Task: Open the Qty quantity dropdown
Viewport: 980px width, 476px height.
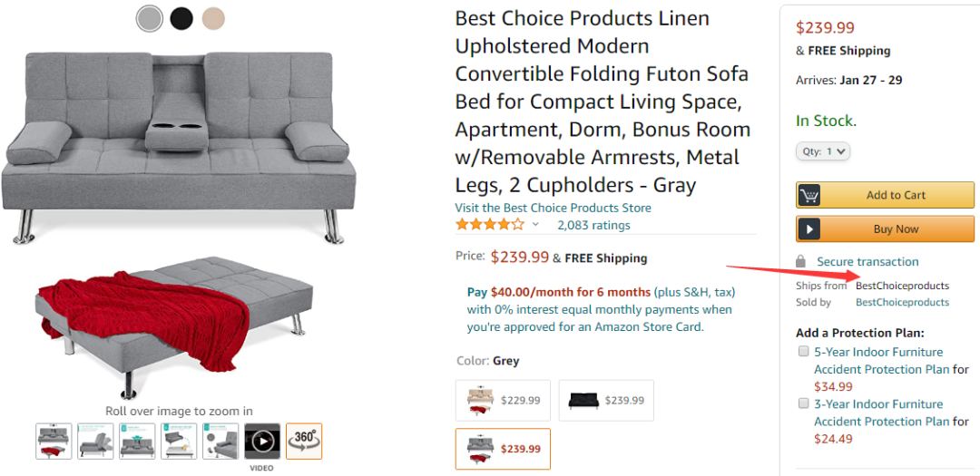Action: click(x=823, y=151)
